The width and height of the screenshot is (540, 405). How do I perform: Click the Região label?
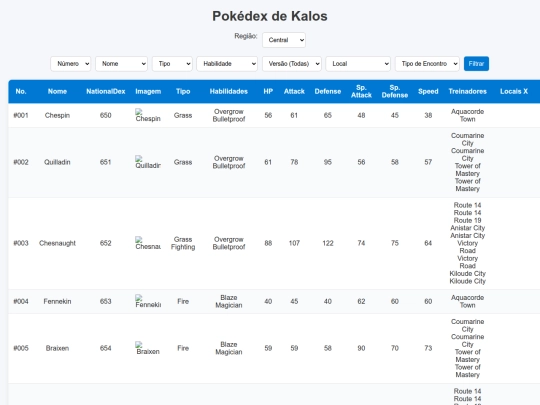246,36
